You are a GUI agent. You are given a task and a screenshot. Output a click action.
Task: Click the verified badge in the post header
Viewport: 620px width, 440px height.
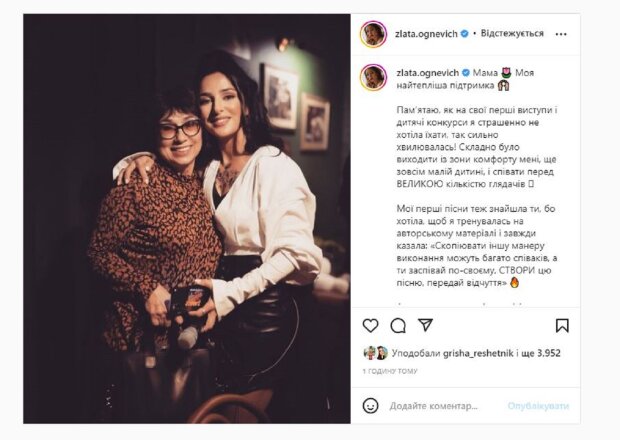tap(464, 33)
